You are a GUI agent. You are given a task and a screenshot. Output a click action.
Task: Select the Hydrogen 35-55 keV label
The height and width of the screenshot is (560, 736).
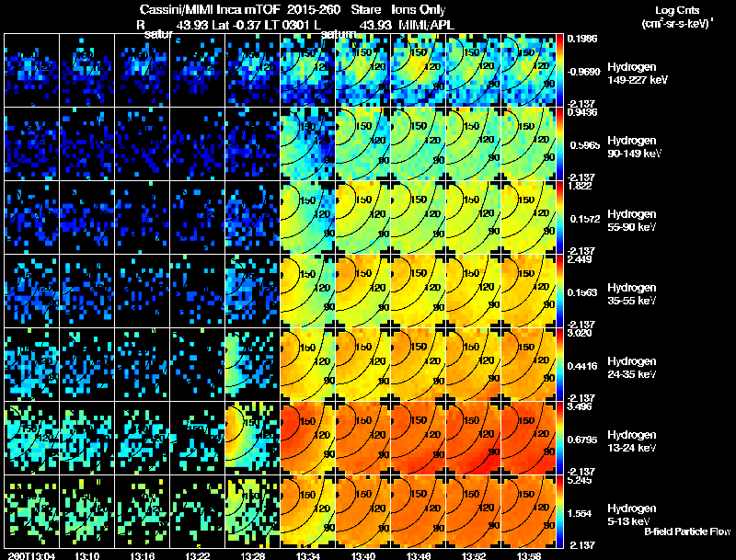tap(632, 294)
